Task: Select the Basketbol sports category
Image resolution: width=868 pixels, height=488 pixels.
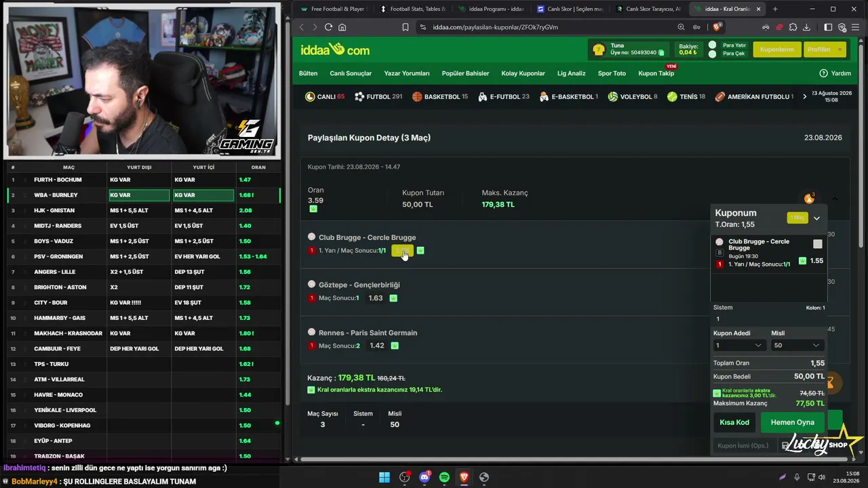Action: (x=440, y=97)
